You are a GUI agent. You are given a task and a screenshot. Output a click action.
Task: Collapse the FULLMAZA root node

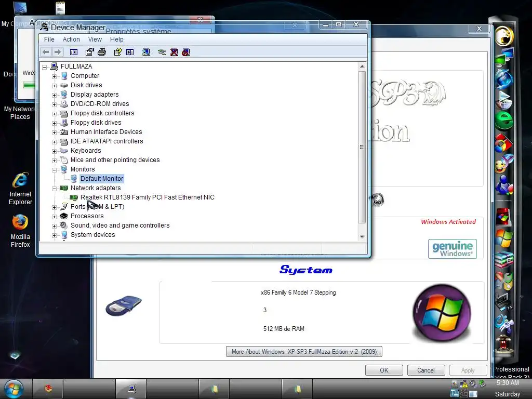[45, 67]
